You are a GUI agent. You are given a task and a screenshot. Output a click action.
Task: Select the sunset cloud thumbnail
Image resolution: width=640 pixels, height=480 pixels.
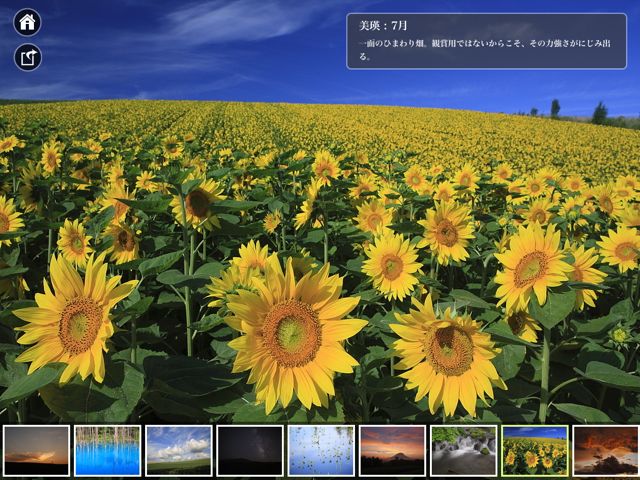(x=36, y=451)
